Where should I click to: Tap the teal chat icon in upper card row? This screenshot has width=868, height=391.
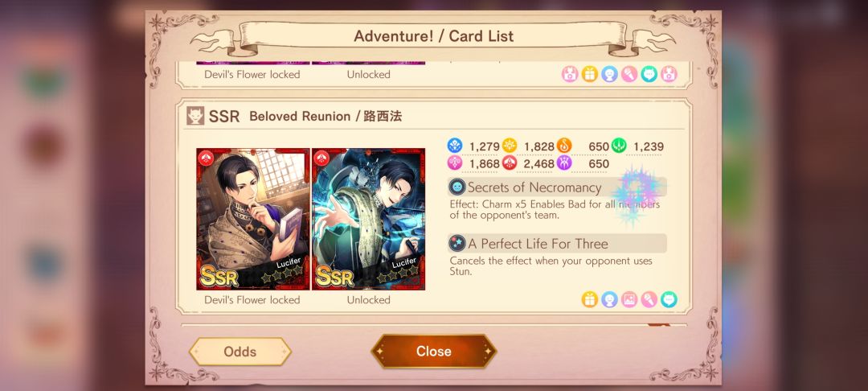pos(649,74)
